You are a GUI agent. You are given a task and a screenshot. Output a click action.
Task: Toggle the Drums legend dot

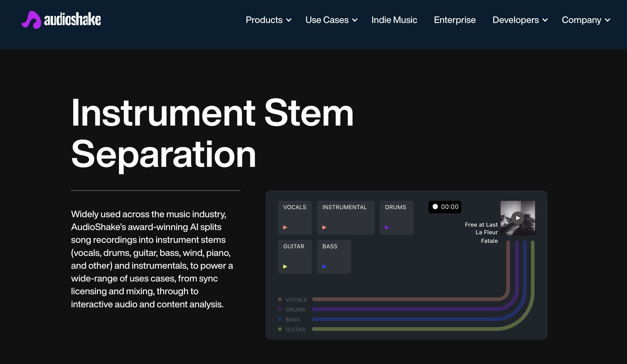pos(280,309)
